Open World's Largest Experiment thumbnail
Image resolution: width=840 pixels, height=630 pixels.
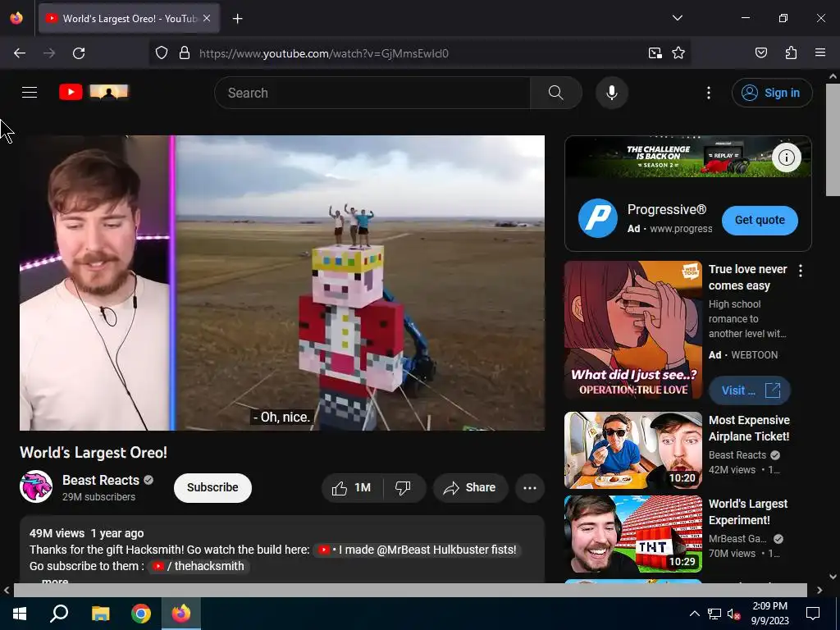point(633,534)
